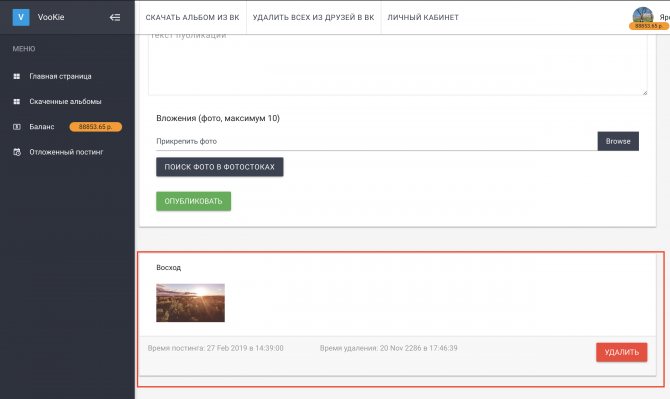
Task: Select СКАЧАТЬ АЛЬБОМ ИЗ ВК tab
Action: coord(192,18)
